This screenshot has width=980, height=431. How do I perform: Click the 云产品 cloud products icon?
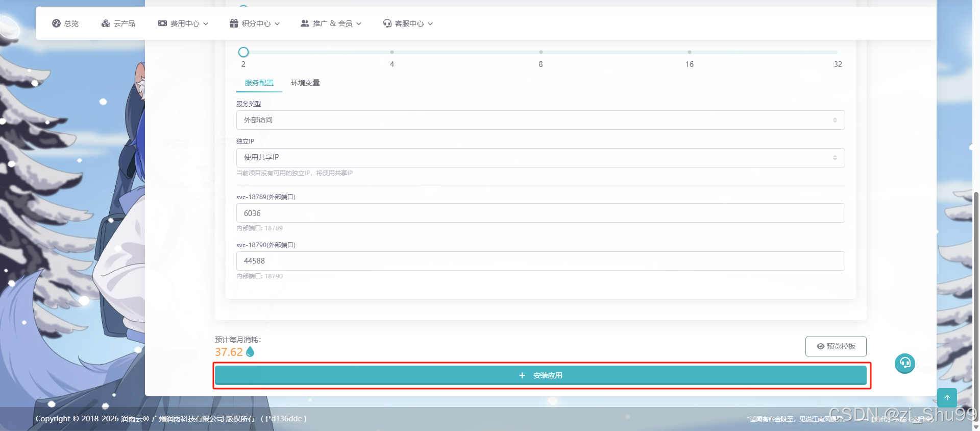click(106, 23)
